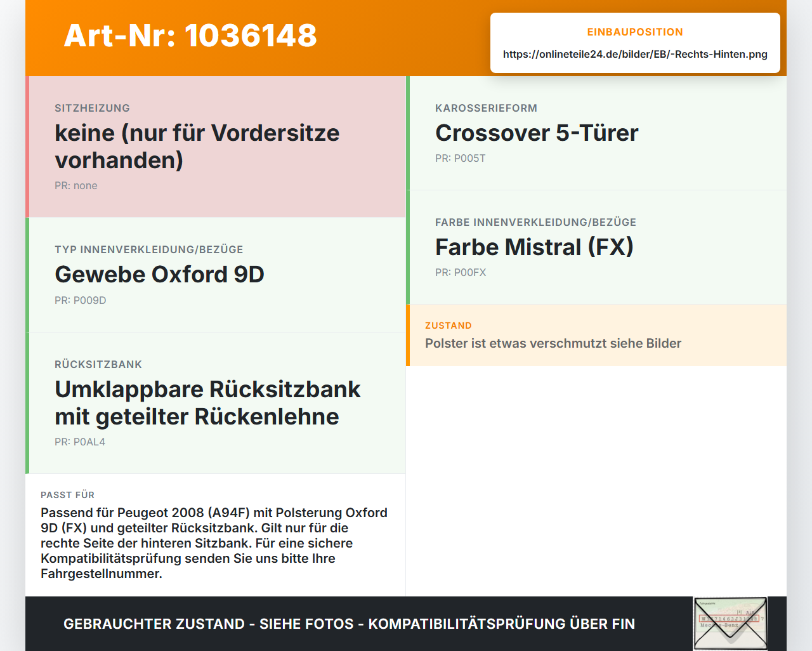Click the 'RÜCKSITZBANK' label
This screenshot has width=812, height=651.
pos(98,365)
